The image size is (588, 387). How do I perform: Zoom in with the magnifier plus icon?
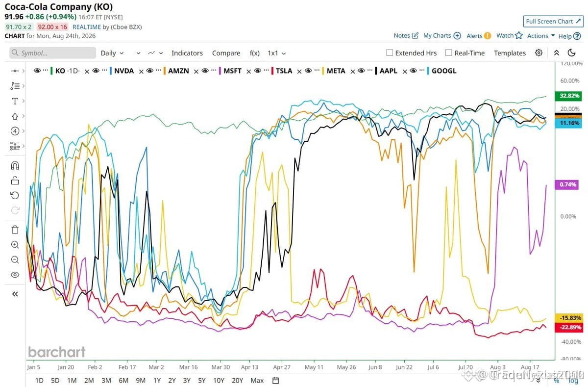click(15, 245)
